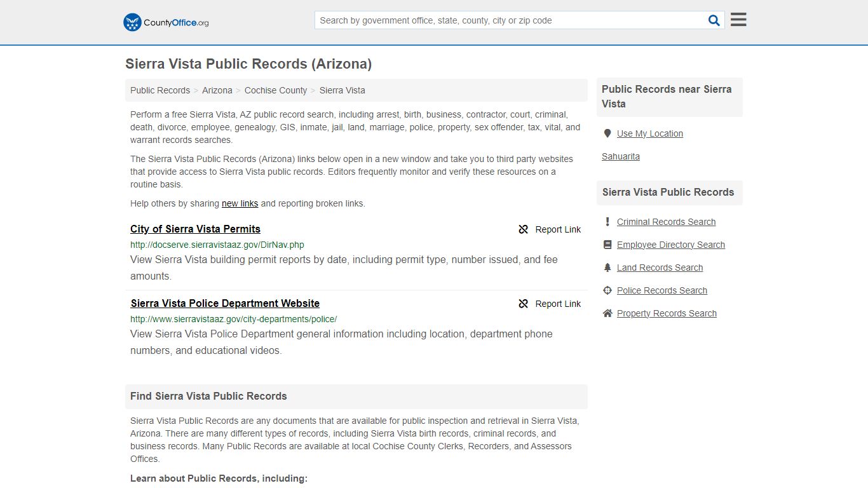
Task: Click the location pin icon
Action: 607,133
